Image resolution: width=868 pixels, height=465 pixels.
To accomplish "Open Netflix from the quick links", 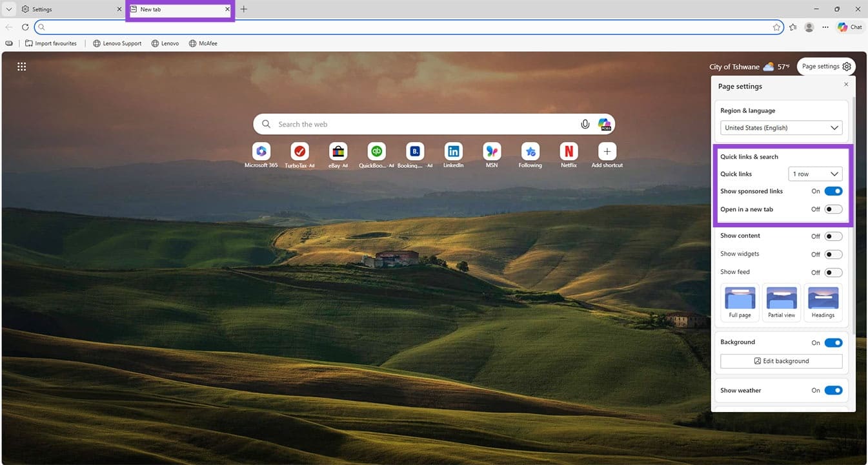I will pos(568,152).
